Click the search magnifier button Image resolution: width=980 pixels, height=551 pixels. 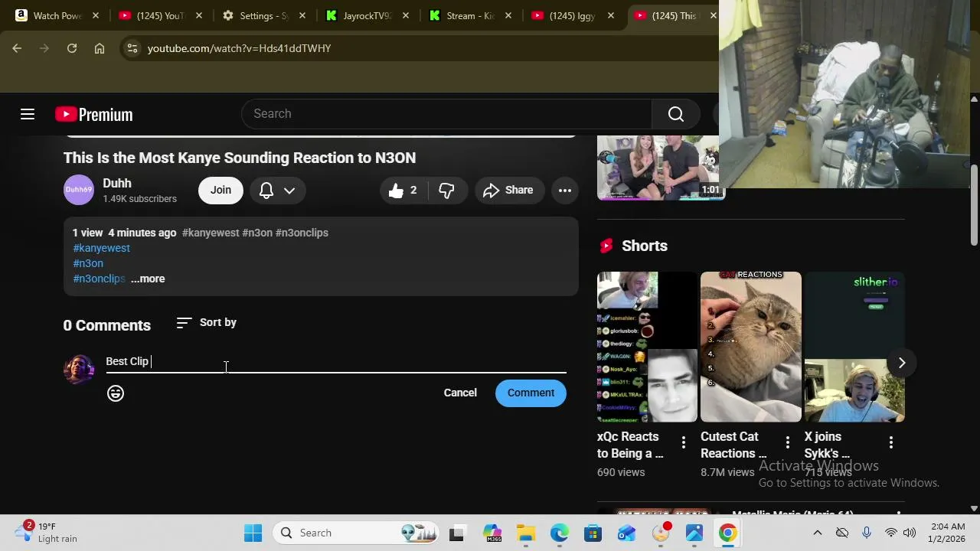point(676,114)
